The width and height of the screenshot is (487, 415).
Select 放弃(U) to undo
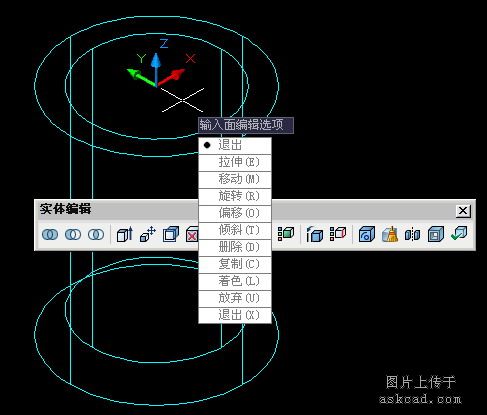point(235,299)
